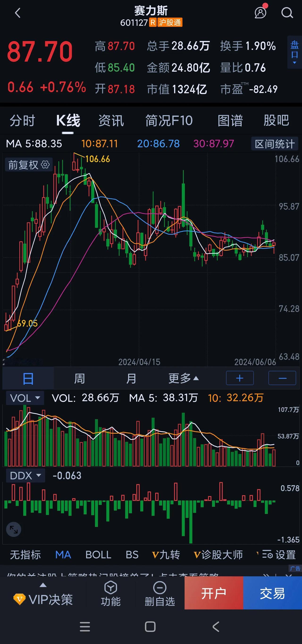Viewport: 302px width, 644px height.
Task: Open the DDX indicator dropdown
Action: pyautogui.click(x=25, y=475)
